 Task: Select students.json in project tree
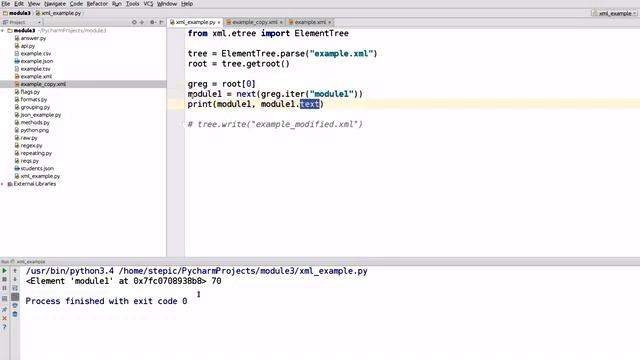37,169
